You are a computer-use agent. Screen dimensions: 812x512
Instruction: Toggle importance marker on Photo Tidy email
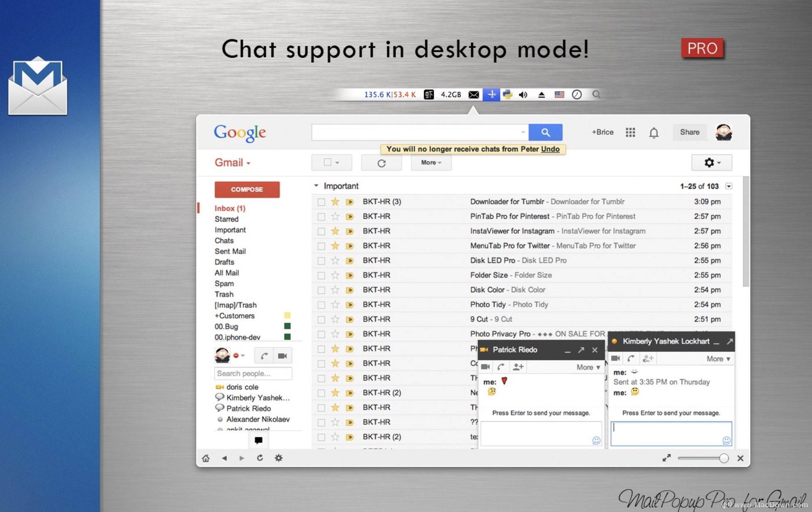(x=349, y=305)
